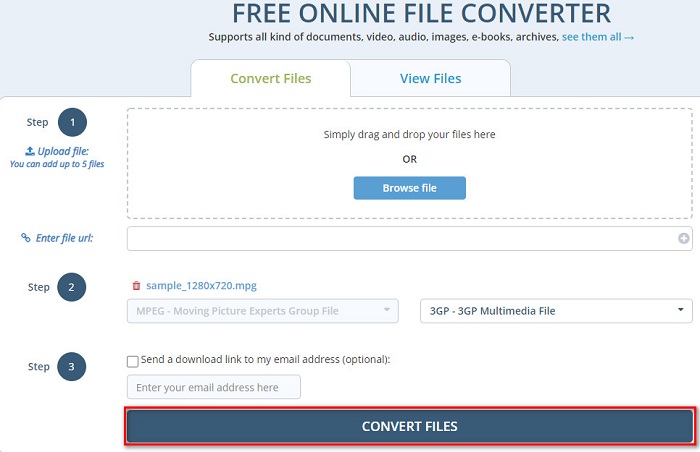Viewport: 700px width, 452px height.
Task: Click the drag and drop files area
Action: [x=409, y=163]
